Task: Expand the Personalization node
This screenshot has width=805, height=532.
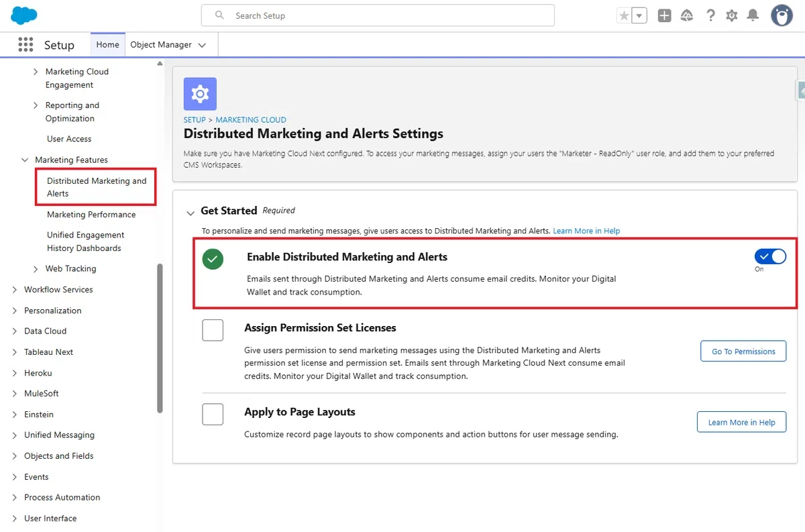Action: (15, 311)
